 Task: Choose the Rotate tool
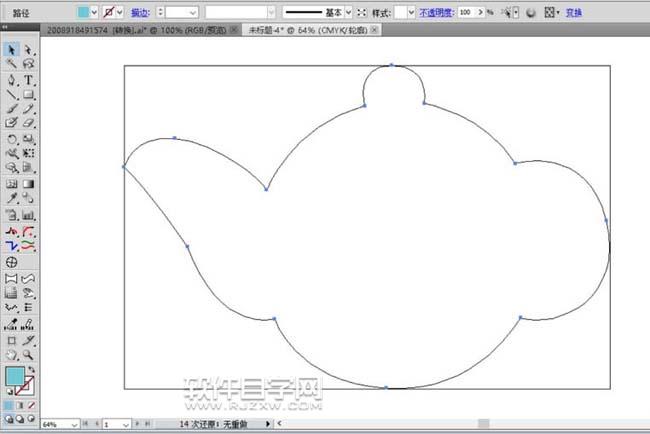(x=11, y=139)
